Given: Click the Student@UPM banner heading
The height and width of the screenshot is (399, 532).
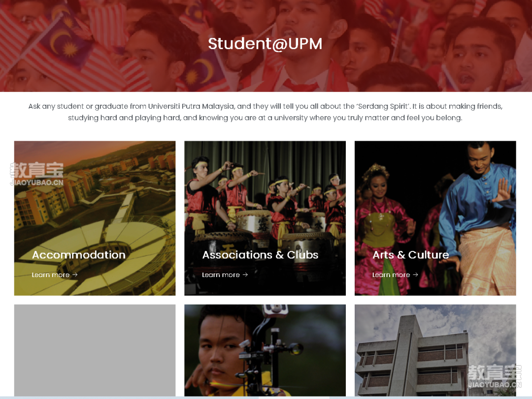Looking at the screenshot, I should click(x=265, y=44).
